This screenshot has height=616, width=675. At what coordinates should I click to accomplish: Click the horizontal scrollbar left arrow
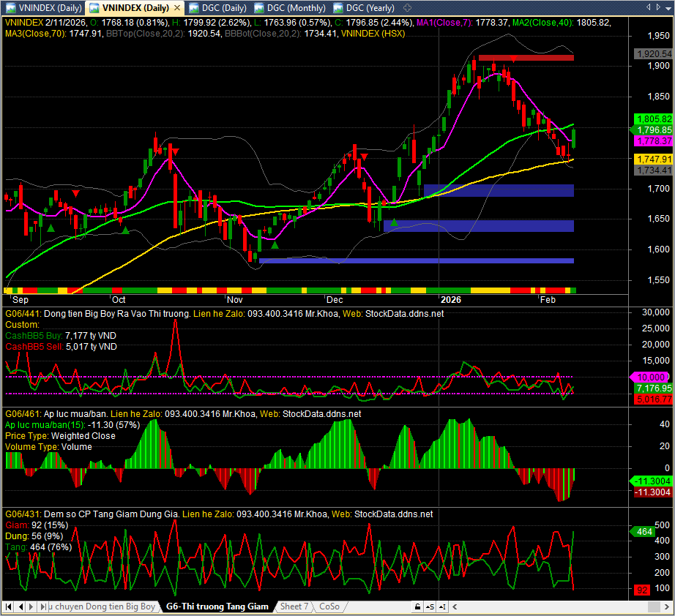(x=455, y=607)
